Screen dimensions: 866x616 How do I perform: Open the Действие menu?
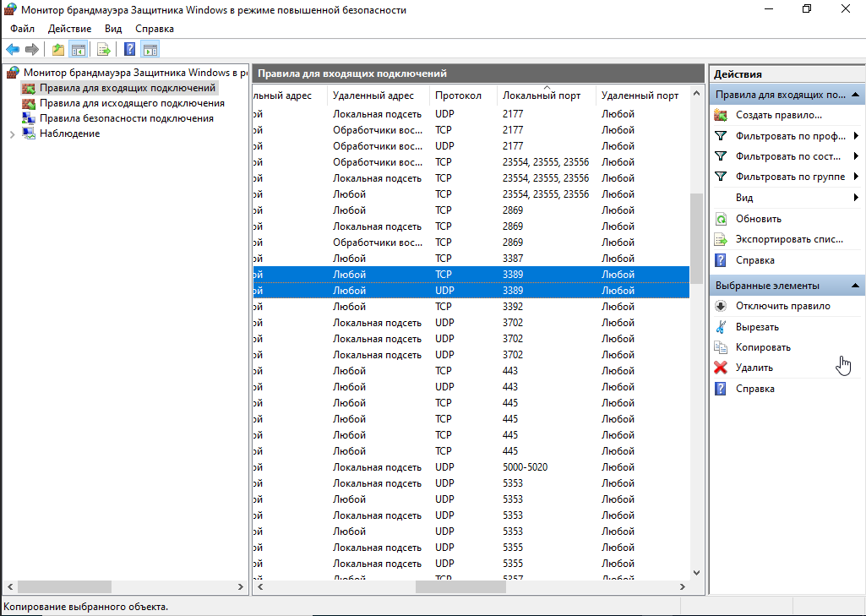tap(69, 29)
